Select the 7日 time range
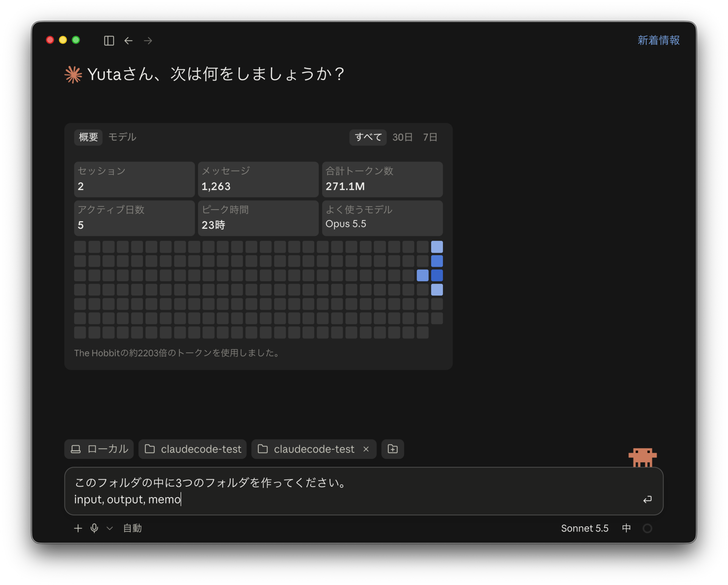This screenshot has width=728, height=585. [x=430, y=137]
